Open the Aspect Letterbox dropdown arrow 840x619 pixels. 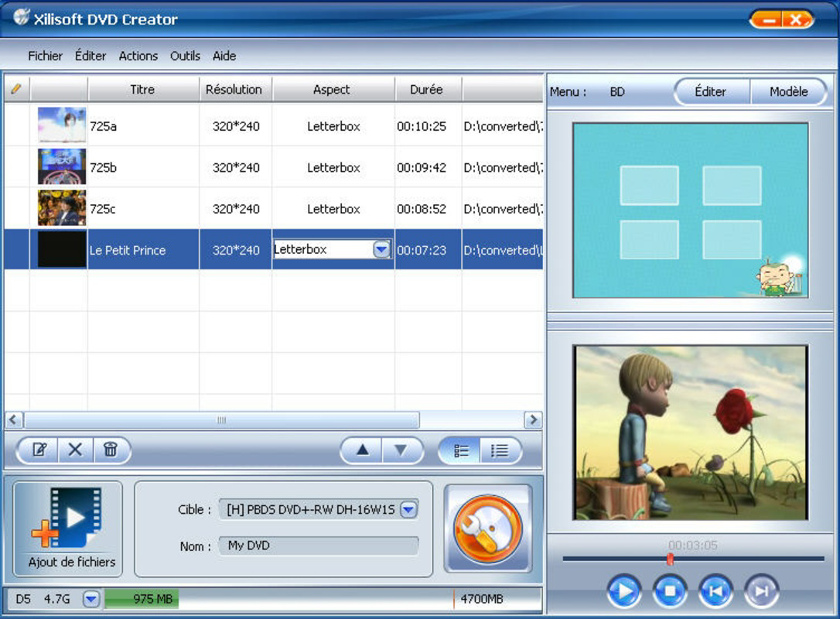point(381,250)
